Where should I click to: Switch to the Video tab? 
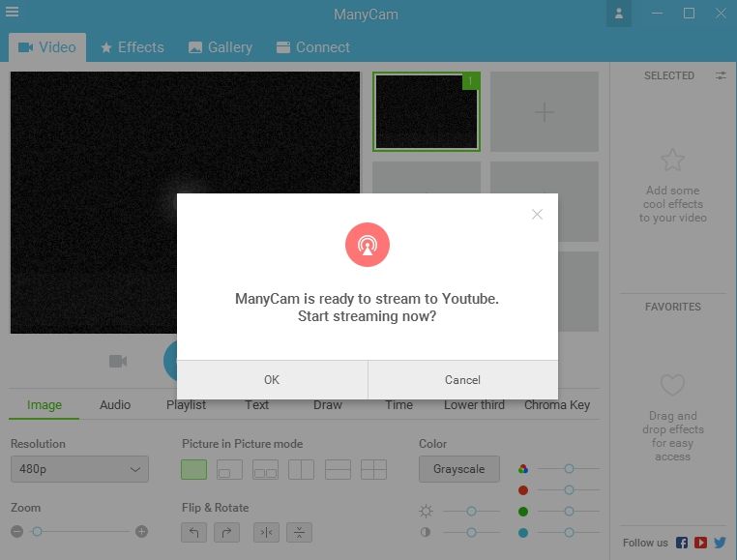point(47,47)
